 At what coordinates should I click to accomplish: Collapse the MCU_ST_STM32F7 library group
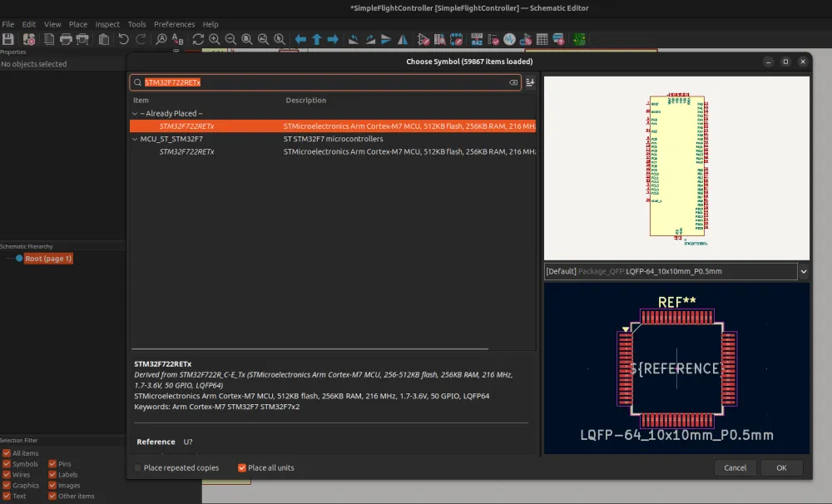point(135,139)
